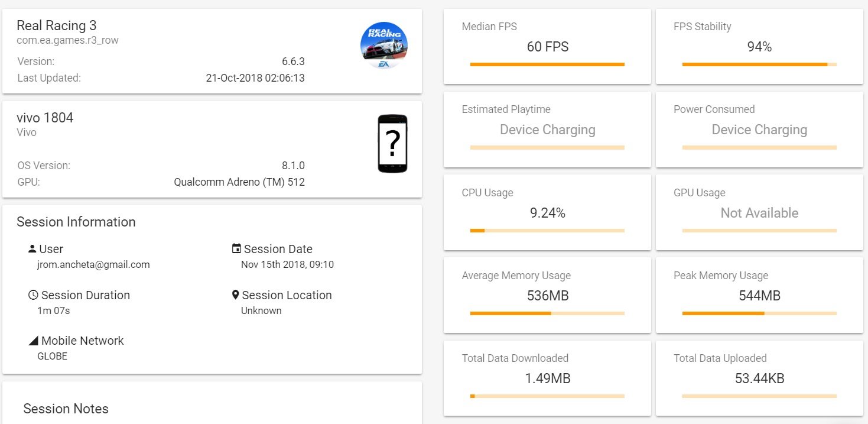Click the FPS Stability progress bar

(x=759, y=64)
